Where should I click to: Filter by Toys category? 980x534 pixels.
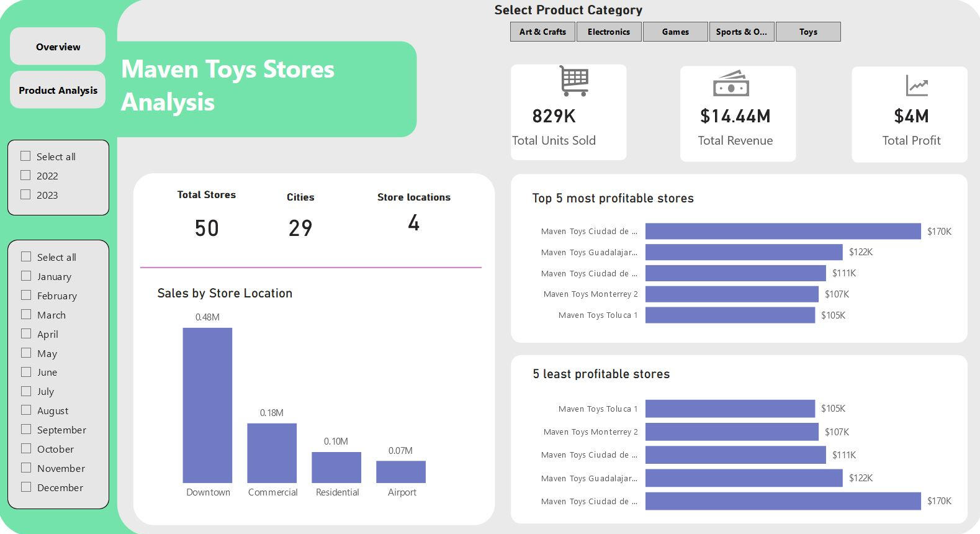click(808, 32)
